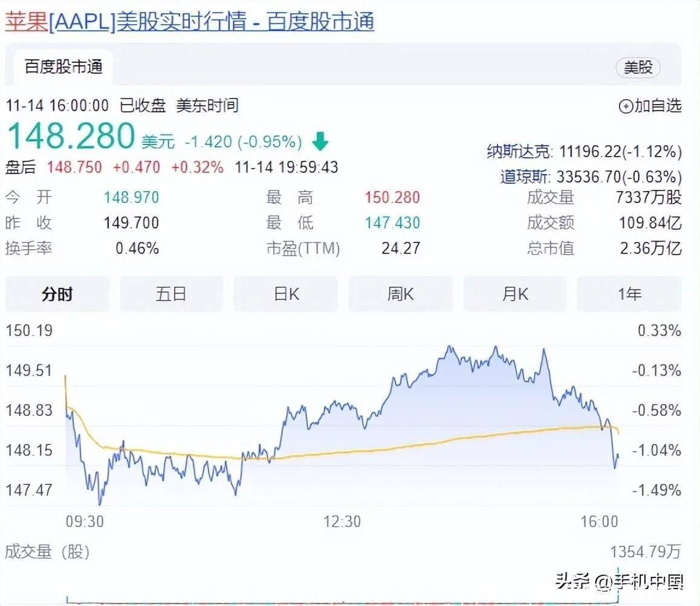Screen dimensions: 700x606
Task: Click the green down arrow price indicator
Action: [320, 141]
